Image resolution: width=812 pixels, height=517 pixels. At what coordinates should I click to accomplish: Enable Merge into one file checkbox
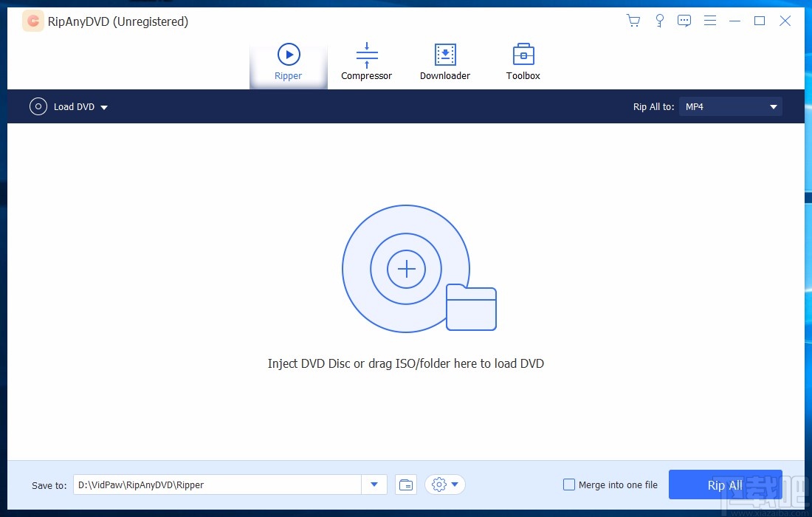coord(569,485)
